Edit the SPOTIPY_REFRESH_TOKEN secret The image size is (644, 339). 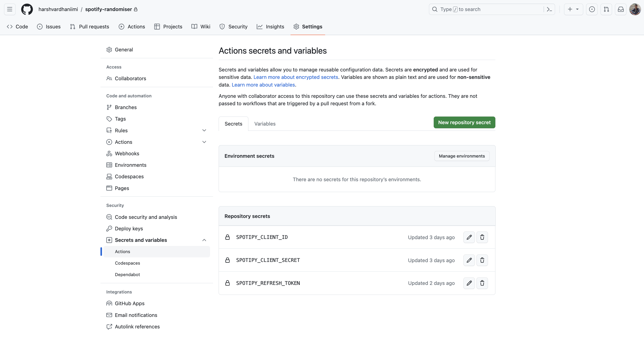469,283
